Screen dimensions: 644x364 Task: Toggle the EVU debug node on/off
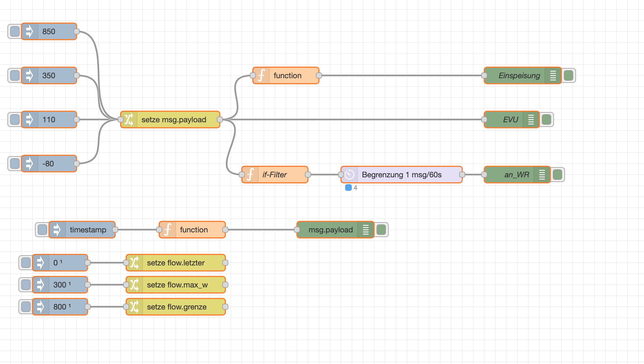pos(546,119)
